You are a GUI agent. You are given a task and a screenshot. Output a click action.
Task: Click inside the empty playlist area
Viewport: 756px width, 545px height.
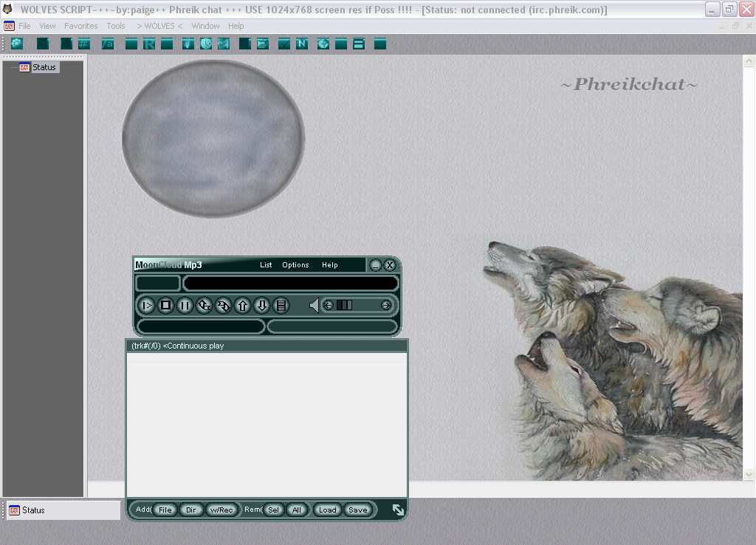[x=267, y=425]
